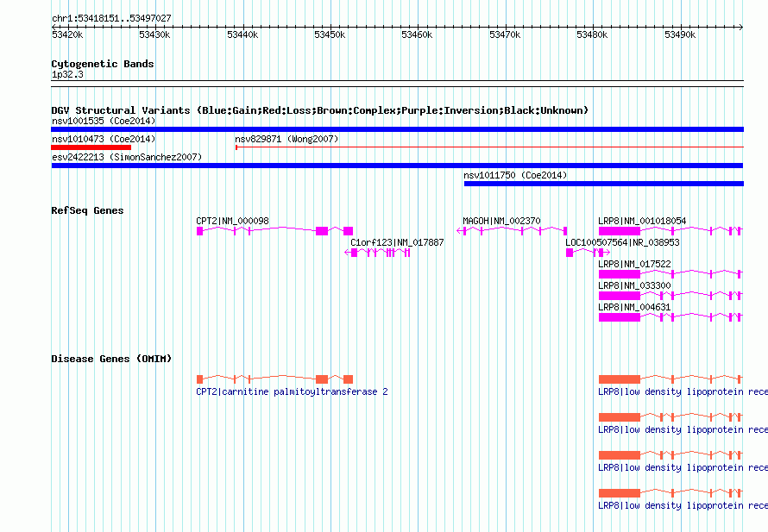Open esv2422213 (SimonSanchez2007) label
The height and width of the screenshot is (532, 768).
click(x=127, y=157)
